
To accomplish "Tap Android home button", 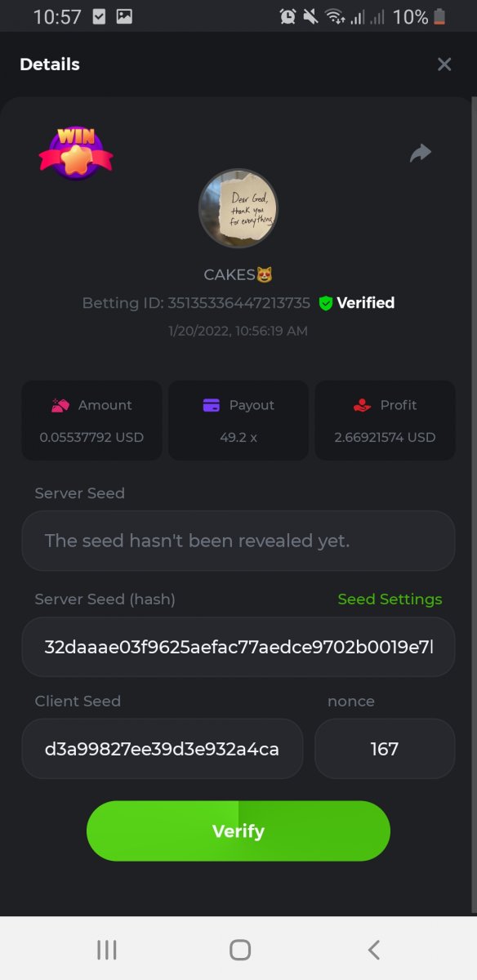I will coord(240,949).
